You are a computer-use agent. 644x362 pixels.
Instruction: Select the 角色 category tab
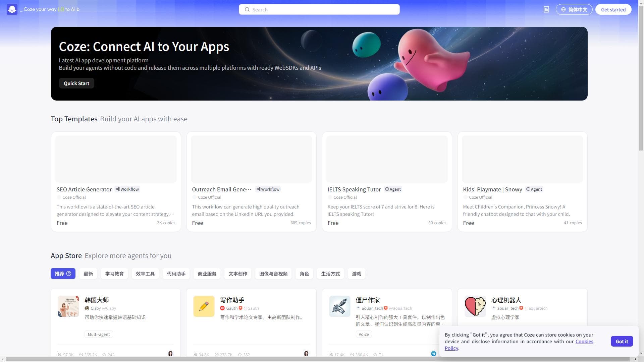304,274
